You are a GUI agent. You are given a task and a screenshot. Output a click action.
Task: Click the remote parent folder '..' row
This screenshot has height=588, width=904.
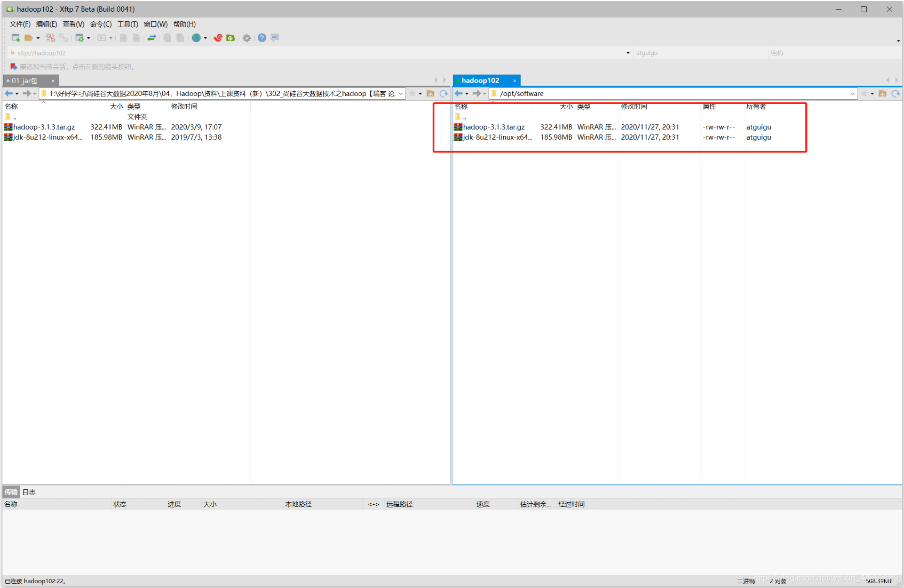click(x=461, y=117)
